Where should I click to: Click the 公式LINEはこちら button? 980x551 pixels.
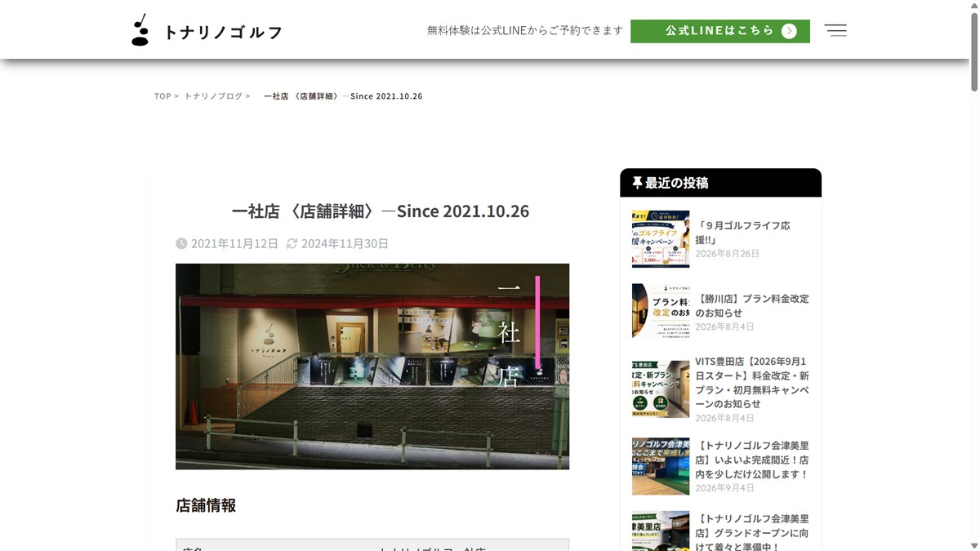[x=720, y=31]
